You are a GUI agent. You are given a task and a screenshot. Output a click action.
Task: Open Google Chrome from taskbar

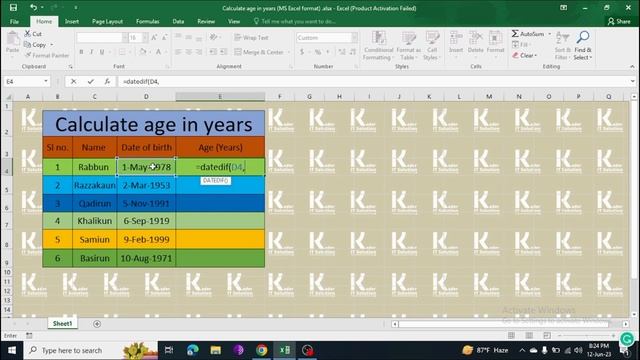coord(262,350)
